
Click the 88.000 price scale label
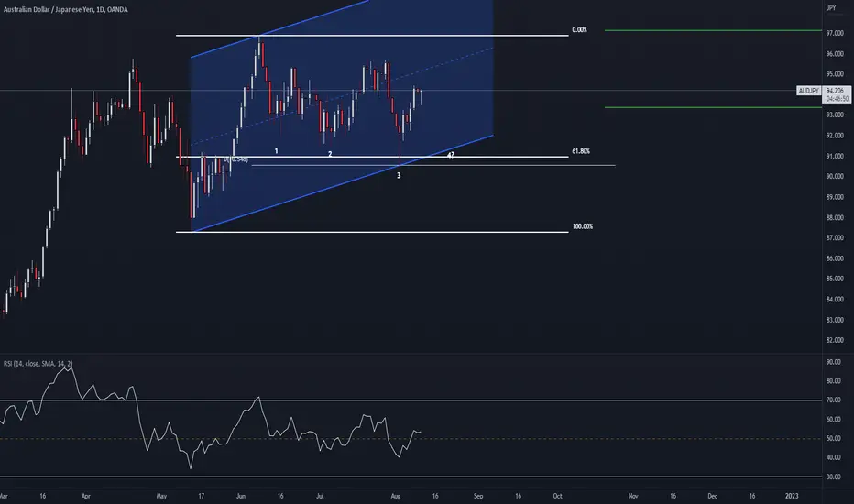point(835,218)
